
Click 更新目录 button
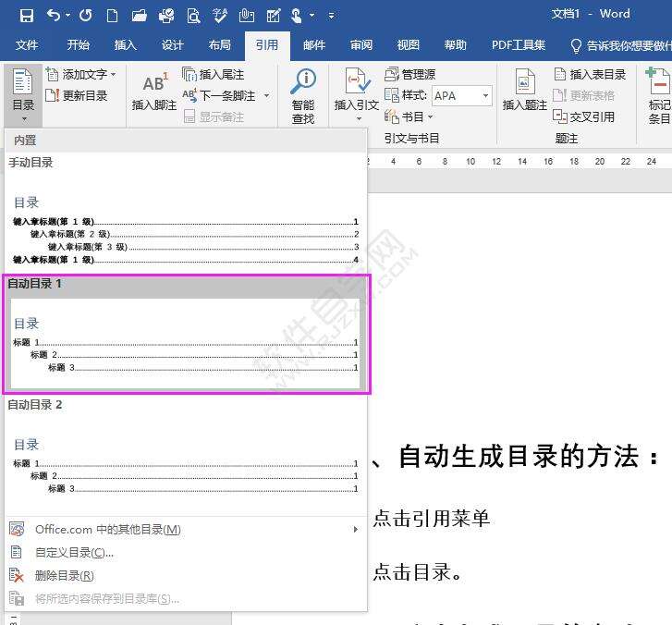tap(77, 95)
